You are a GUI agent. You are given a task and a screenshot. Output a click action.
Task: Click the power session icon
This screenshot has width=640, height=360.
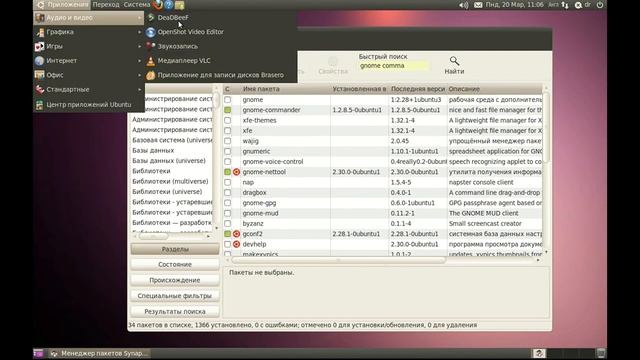(x=600, y=5)
